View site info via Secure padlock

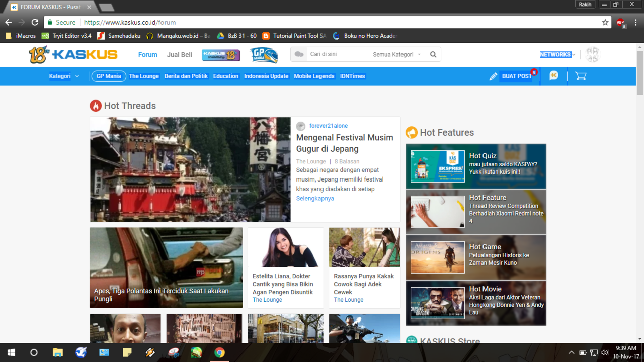61,22
